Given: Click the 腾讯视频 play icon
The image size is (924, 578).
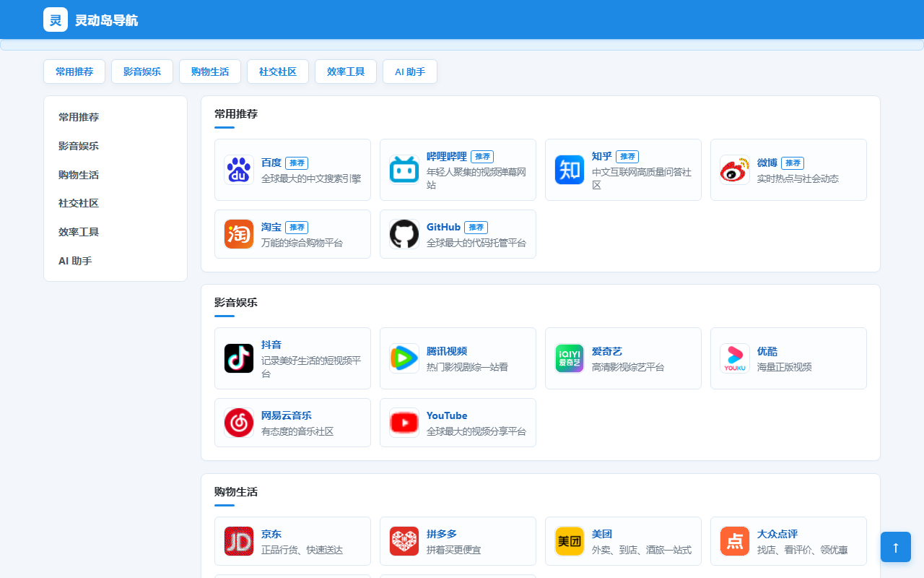Looking at the screenshot, I should 404,358.
